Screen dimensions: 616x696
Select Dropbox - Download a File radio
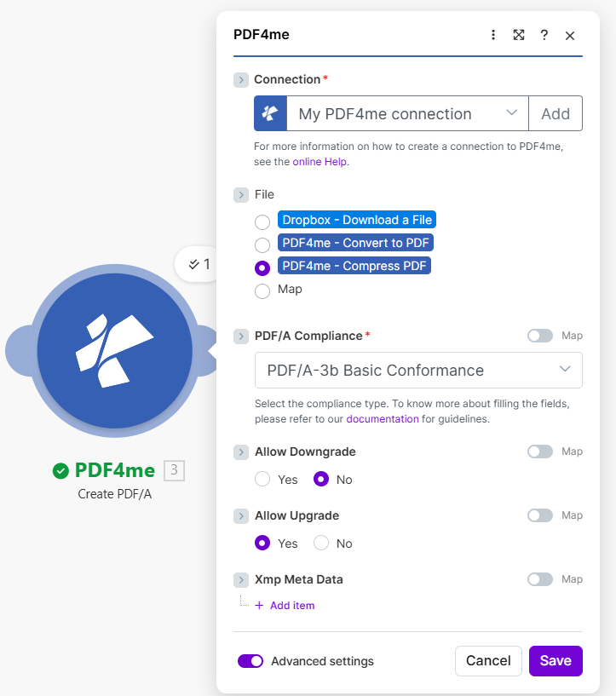pyautogui.click(x=262, y=222)
